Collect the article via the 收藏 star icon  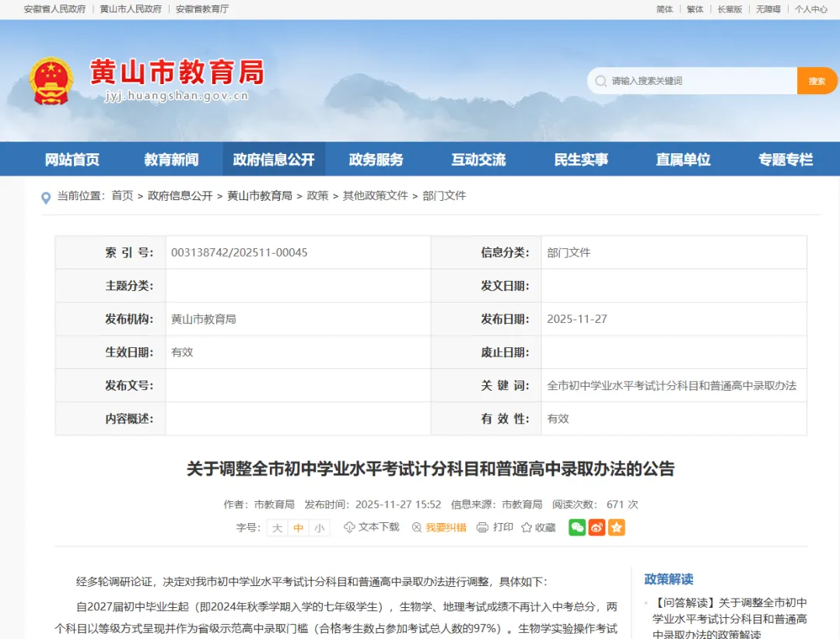[x=527, y=527]
